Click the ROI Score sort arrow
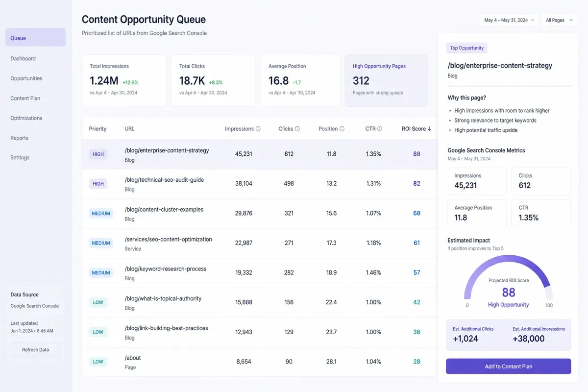Screen dimensions: 588x392 click(x=430, y=129)
